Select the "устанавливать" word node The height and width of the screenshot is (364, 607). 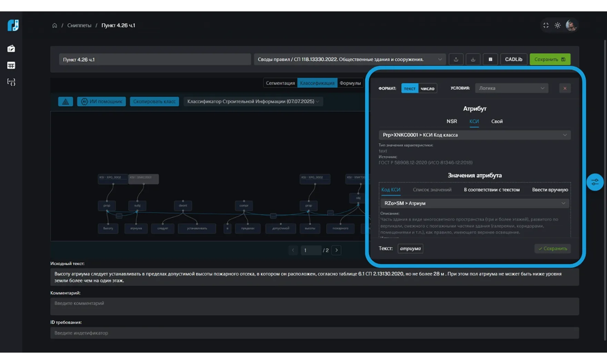[x=197, y=229]
